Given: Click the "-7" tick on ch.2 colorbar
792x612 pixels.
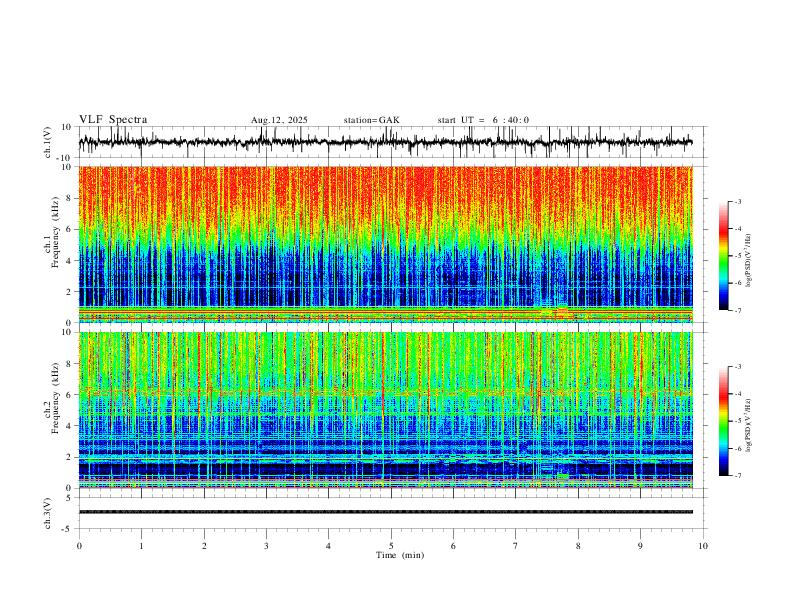Looking at the screenshot, I should pyautogui.click(x=737, y=476).
